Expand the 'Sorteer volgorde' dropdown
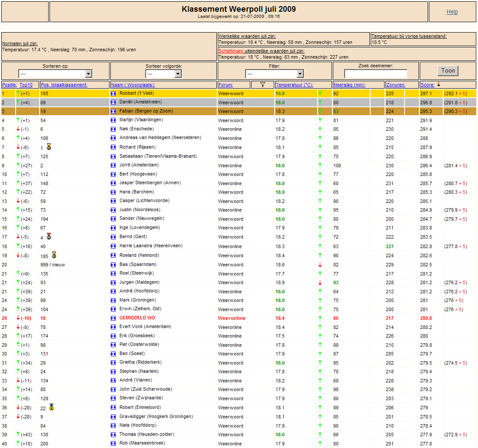The height and width of the screenshot is (448, 478). pos(163,74)
